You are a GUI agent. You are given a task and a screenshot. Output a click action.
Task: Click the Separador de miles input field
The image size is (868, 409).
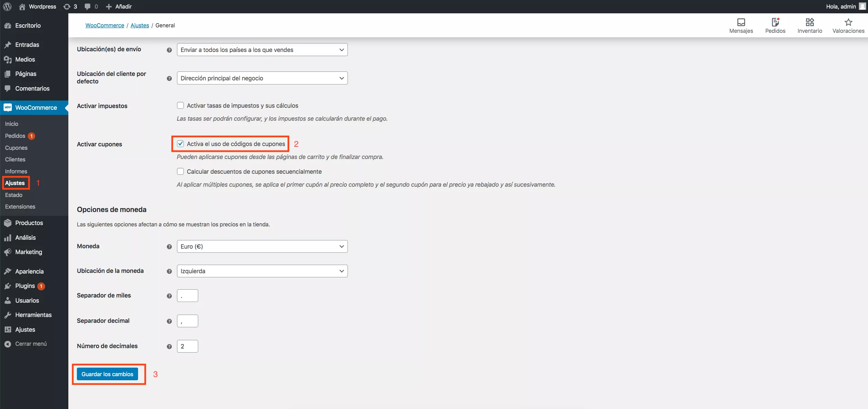coord(187,296)
